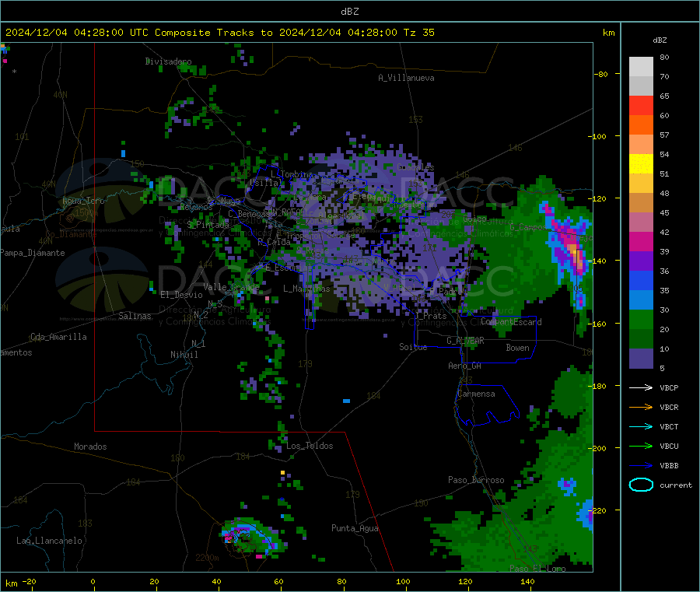Select the red 60 dBZ color swatch
700x592 pixels.
[x=641, y=105]
